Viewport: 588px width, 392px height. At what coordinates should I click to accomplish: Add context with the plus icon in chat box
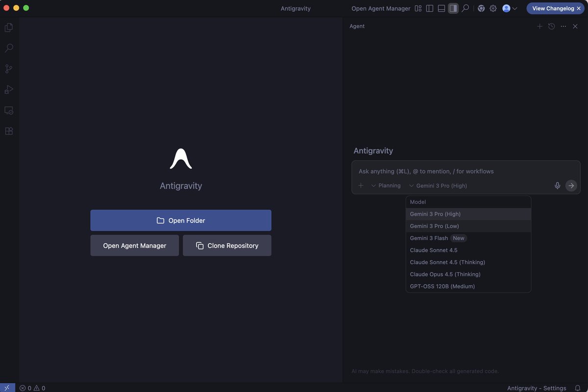[x=361, y=186]
